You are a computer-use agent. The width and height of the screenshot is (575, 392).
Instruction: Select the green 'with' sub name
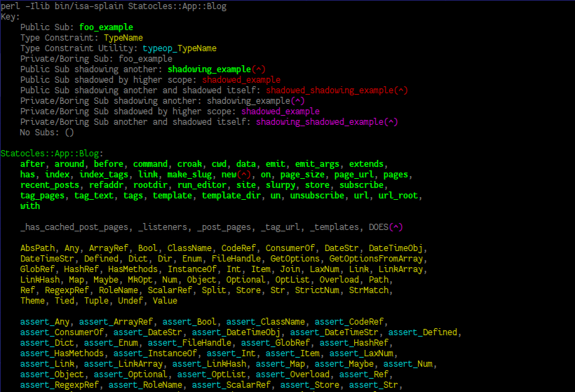(30, 206)
